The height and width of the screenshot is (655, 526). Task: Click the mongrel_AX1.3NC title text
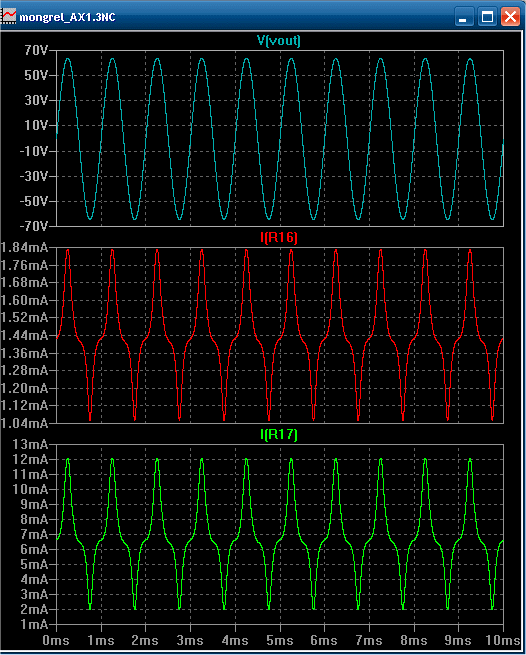[x=67, y=17]
